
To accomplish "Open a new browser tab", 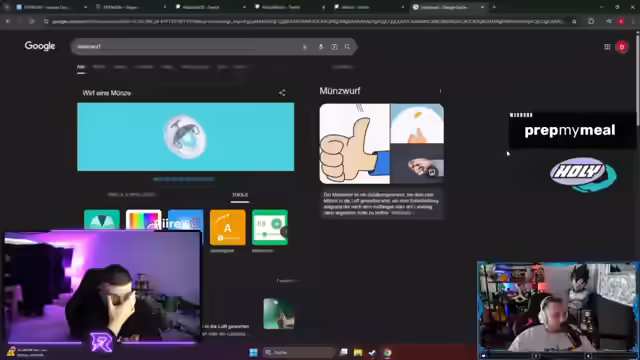I will click(494, 7).
